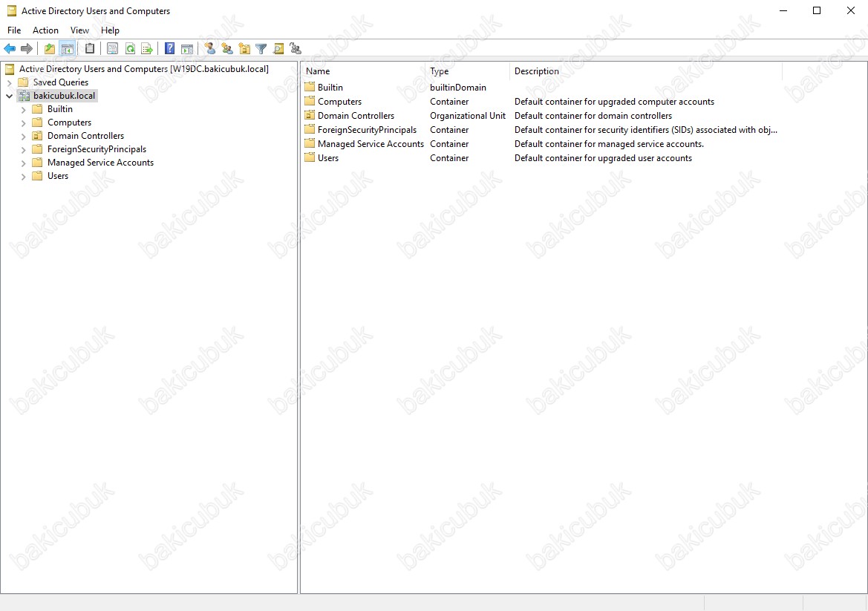
Task: Click ForeignSecurityPrincipals folder icon in list
Action: coord(310,129)
